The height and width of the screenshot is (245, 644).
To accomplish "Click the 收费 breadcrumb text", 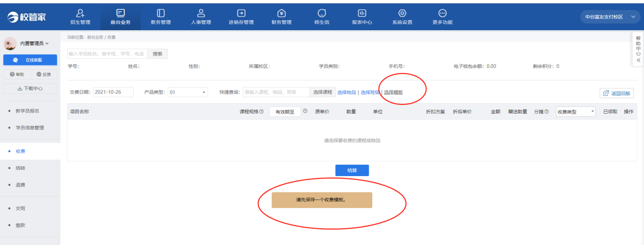I will click(111, 37).
